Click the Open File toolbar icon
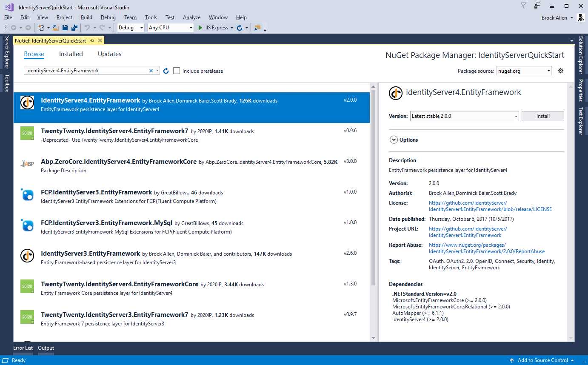This screenshot has width=588, height=365. (x=56, y=28)
